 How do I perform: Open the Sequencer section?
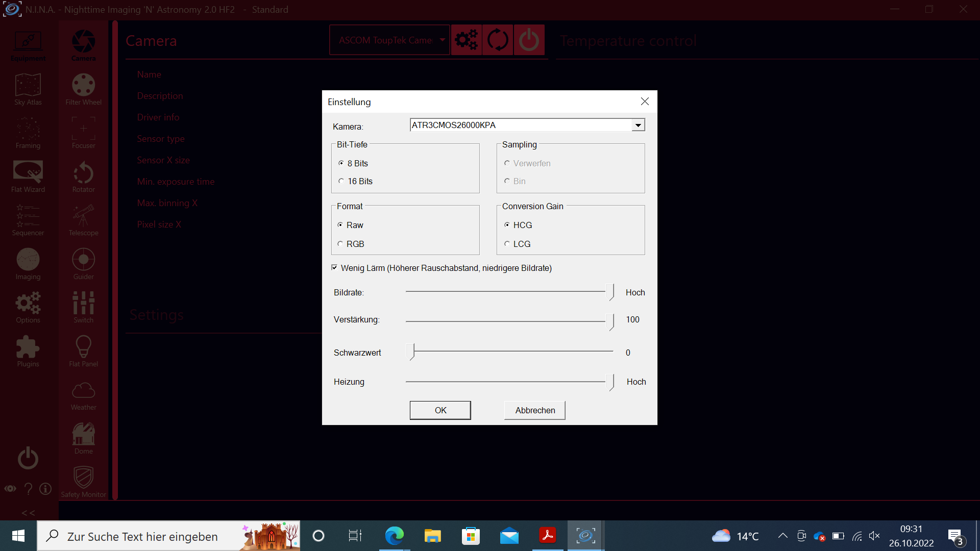[28, 220]
